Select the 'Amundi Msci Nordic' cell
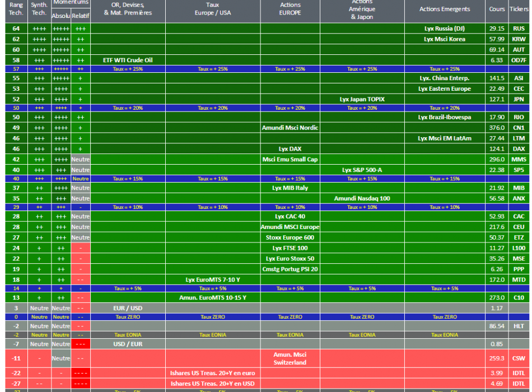The height and width of the screenshot is (392, 532). [290, 128]
